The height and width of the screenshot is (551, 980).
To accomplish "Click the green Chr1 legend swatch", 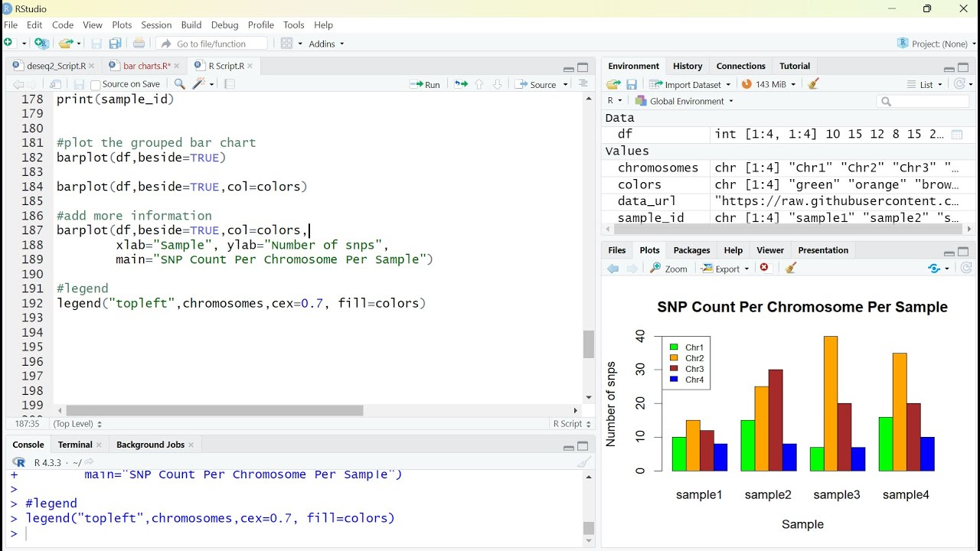I will point(674,347).
